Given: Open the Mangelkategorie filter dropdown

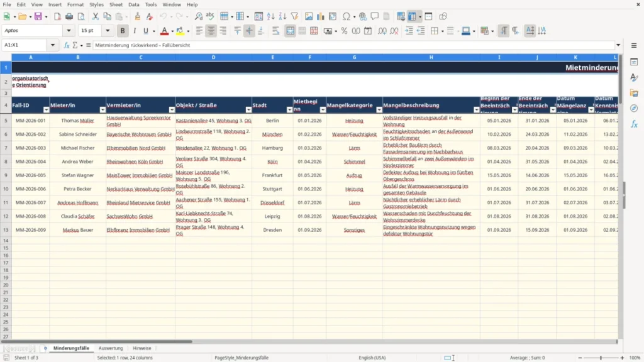Looking at the screenshot, I should click(x=379, y=109).
